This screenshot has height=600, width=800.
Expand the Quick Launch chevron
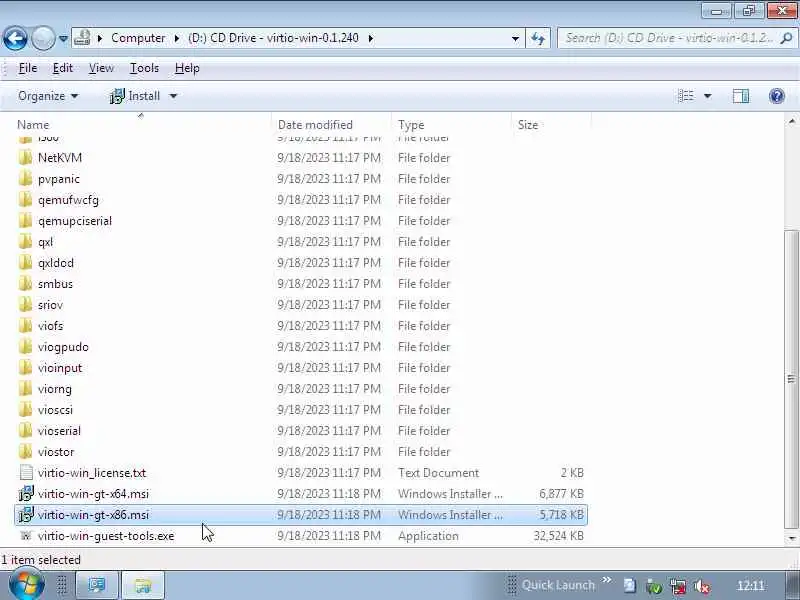607,580
